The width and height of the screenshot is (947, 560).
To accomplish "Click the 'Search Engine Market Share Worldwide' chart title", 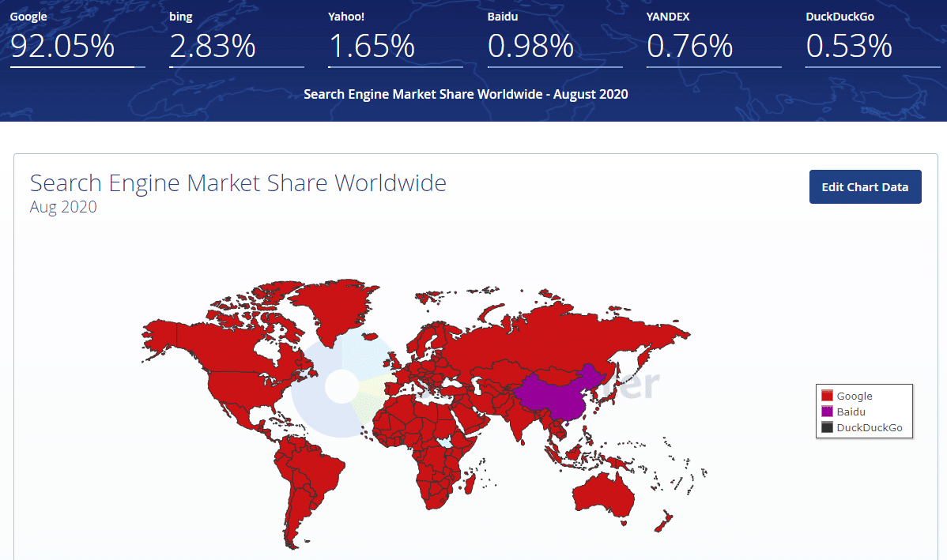I will (x=238, y=182).
